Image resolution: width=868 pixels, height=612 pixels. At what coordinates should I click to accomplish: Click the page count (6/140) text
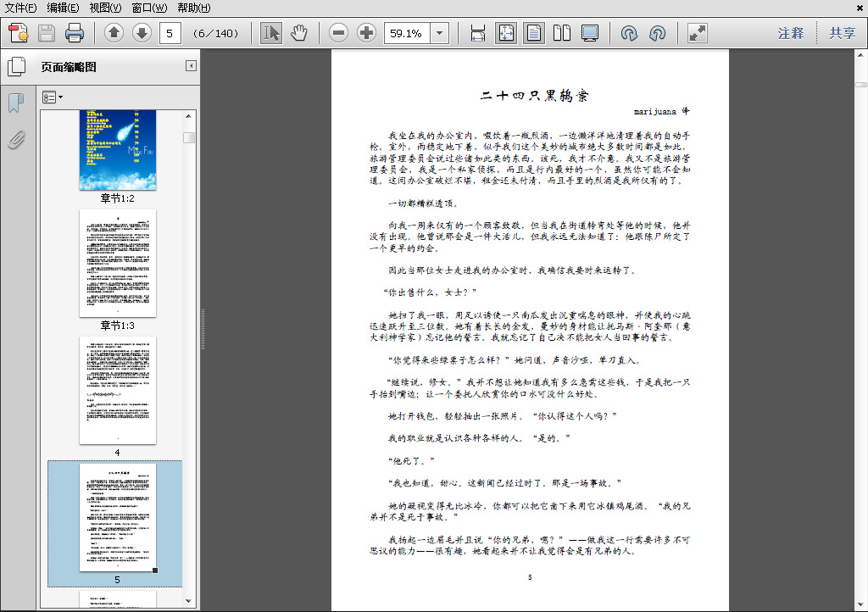coord(216,33)
